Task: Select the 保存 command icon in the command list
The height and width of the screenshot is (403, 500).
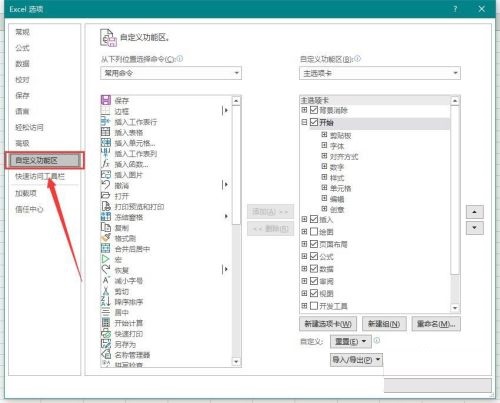Action: 106,100
